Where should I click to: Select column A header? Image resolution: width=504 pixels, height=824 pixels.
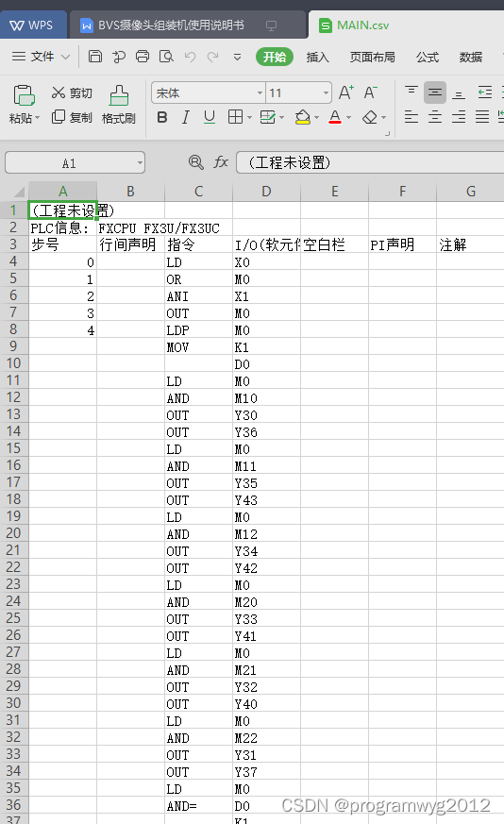[x=62, y=192]
